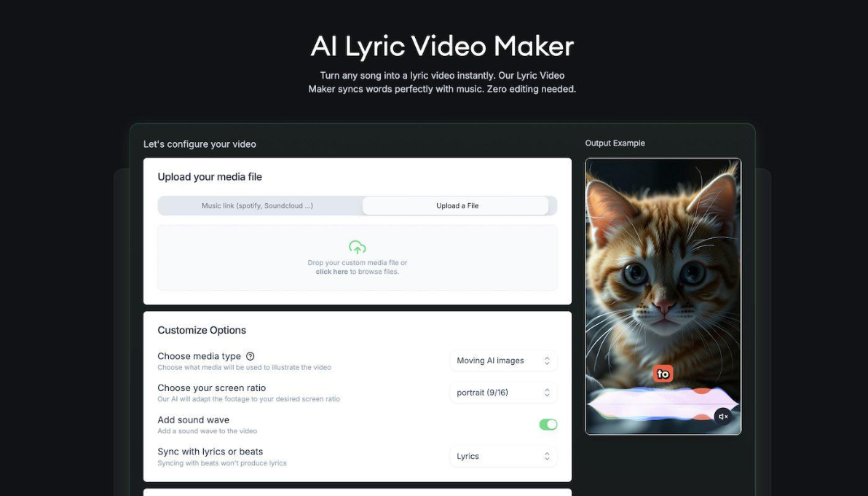Select the Upload a File tab
Screen dimensions: 868x496
click(457, 206)
